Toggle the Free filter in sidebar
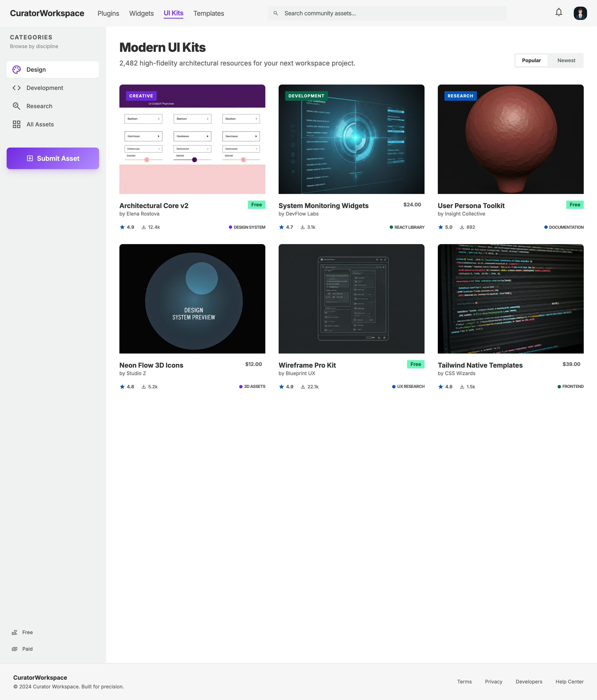This screenshot has height=700, width=597. click(27, 632)
